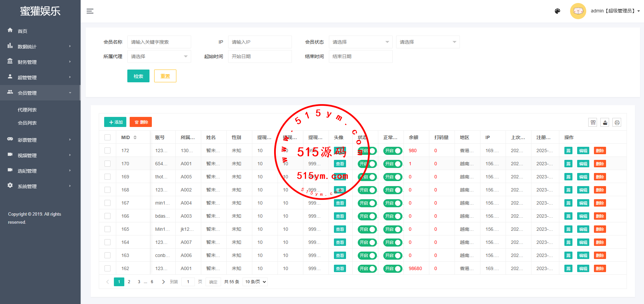
Task: Click the export table icon
Action: pyautogui.click(x=605, y=123)
